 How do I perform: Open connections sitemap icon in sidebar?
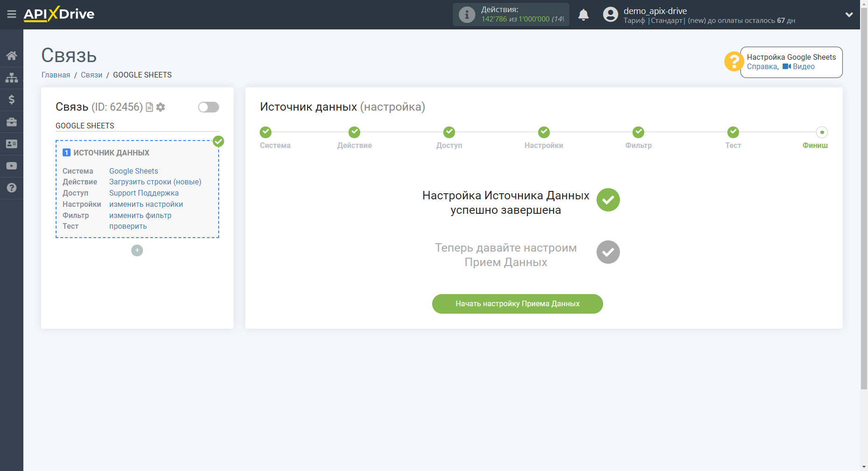point(12,77)
